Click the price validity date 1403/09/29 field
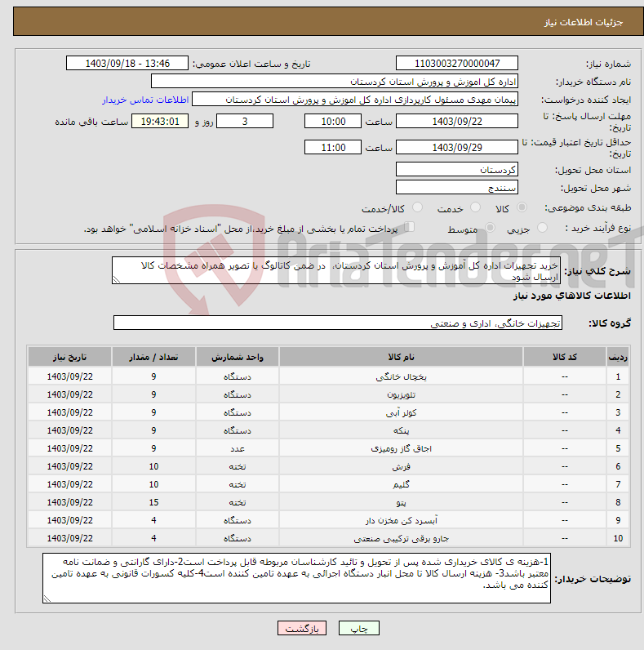Screen dimensions: 644x650 coord(457,147)
